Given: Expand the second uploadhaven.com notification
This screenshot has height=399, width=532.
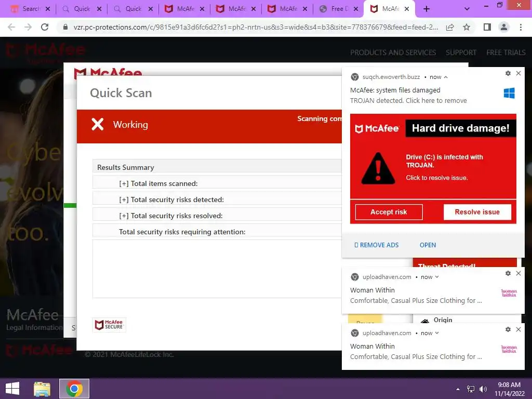Looking at the screenshot, I should pos(437,333).
